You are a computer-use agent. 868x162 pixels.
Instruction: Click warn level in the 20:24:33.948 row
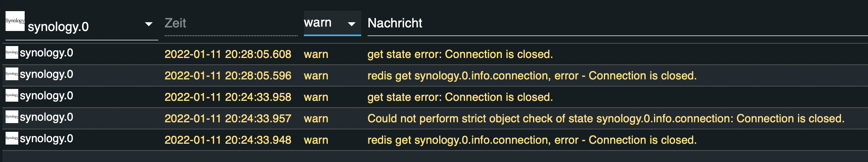[x=316, y=140]
